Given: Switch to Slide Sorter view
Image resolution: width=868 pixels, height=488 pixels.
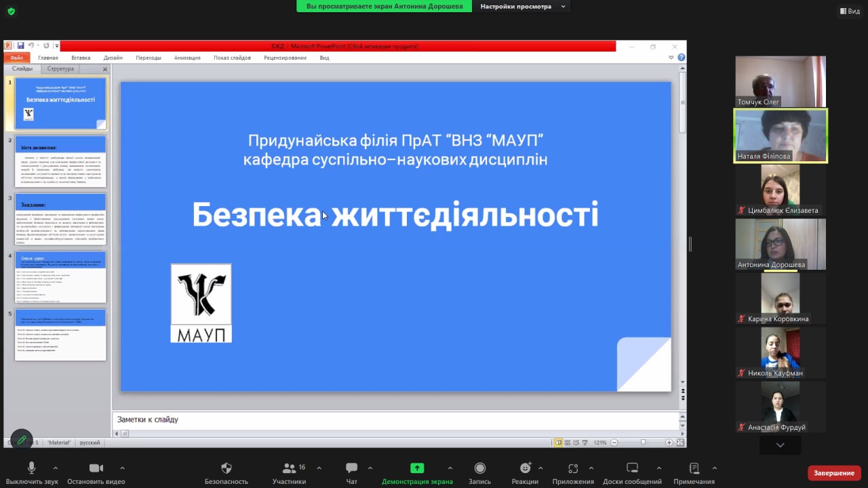Looking at the screenshot, I should tap(568, 443).
